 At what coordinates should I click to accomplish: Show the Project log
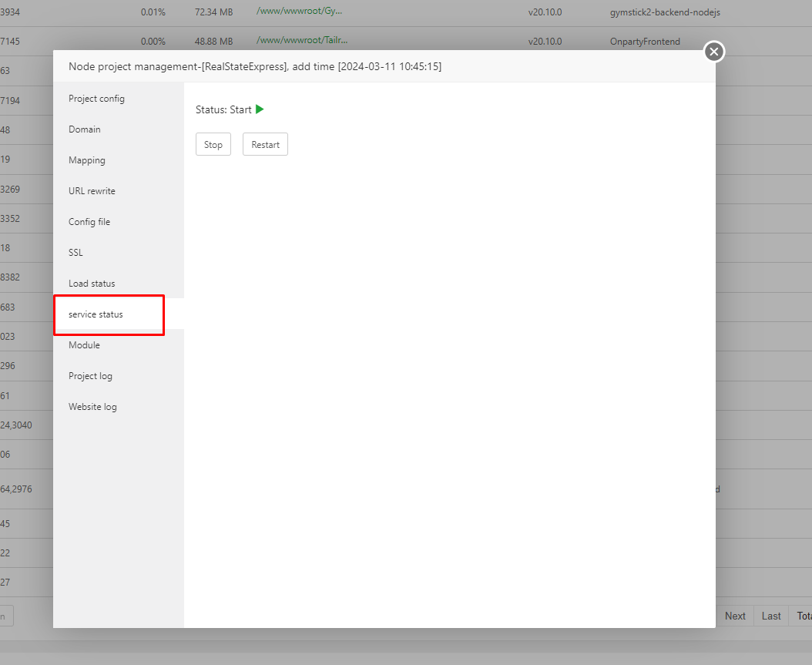118,376
